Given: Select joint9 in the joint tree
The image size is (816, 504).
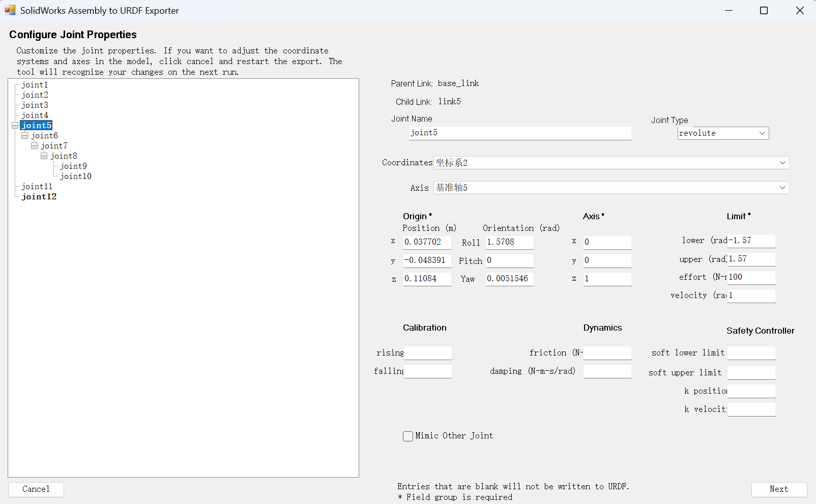Looking at the screenshot, I should [x=73, y=166].
